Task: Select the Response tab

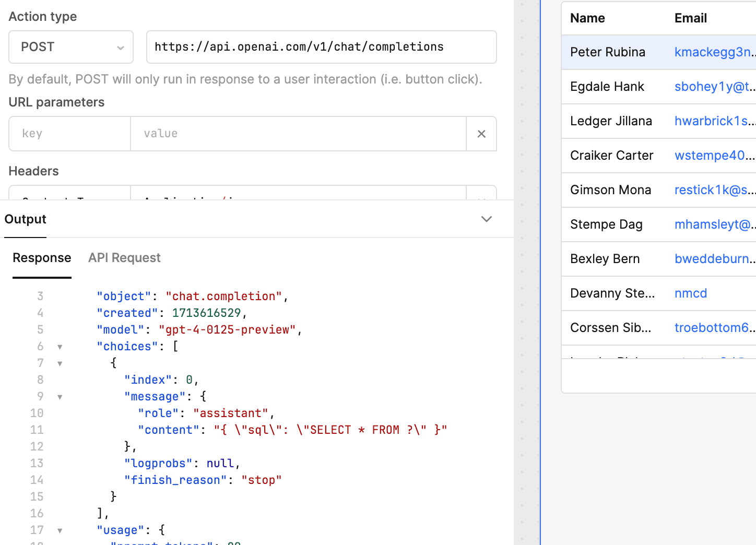Action: click(42, 258)
